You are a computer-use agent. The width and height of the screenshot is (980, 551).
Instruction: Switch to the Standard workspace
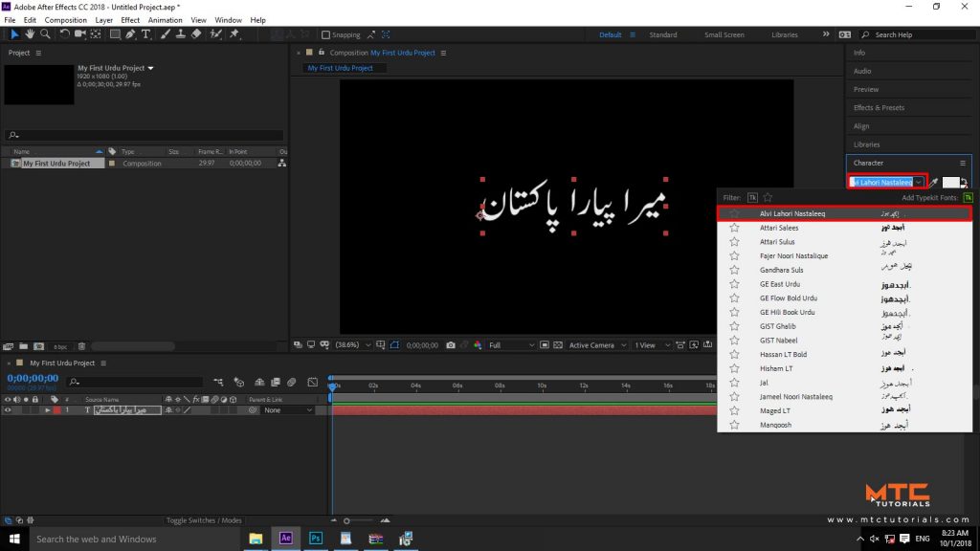[663, 35]
